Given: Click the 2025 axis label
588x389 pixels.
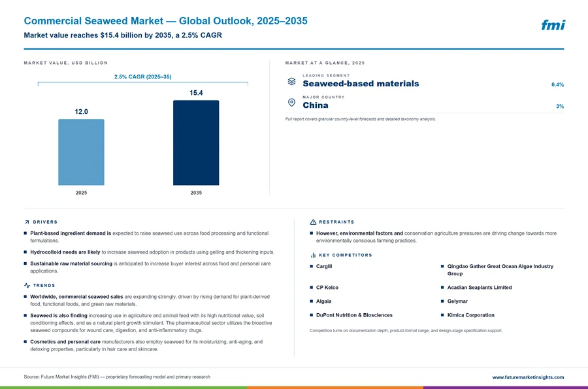Looking at the screenshot, I should point(81,193).
